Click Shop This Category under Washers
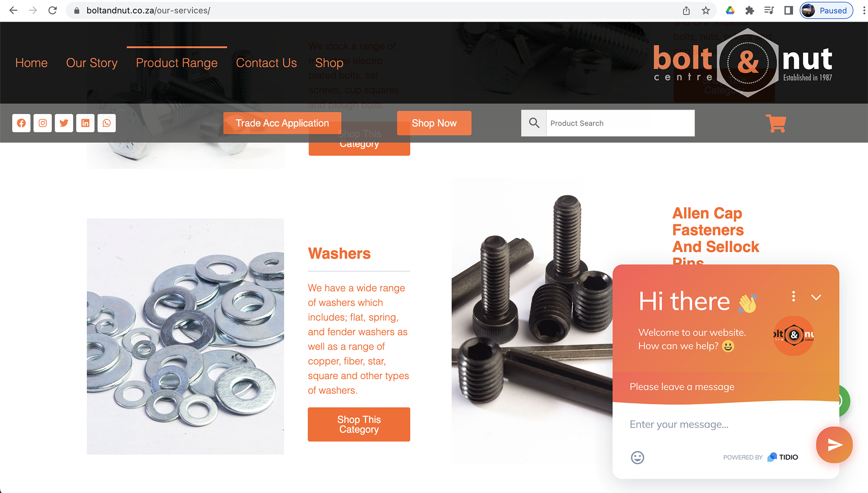Screen dimensions: 868x493 tap(359, 424)
